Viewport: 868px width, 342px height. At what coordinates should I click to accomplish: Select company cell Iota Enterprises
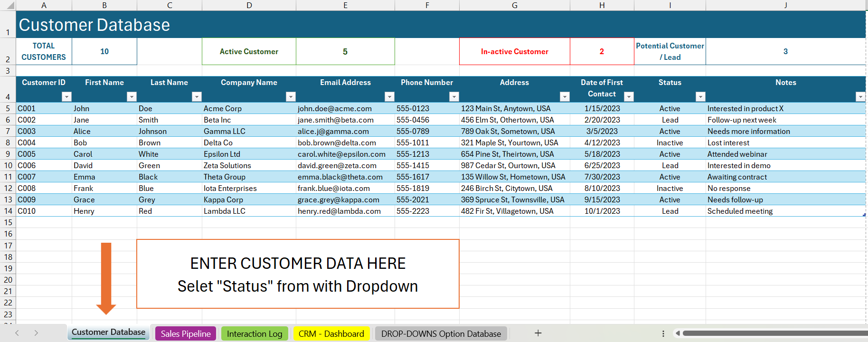point(249,188)
